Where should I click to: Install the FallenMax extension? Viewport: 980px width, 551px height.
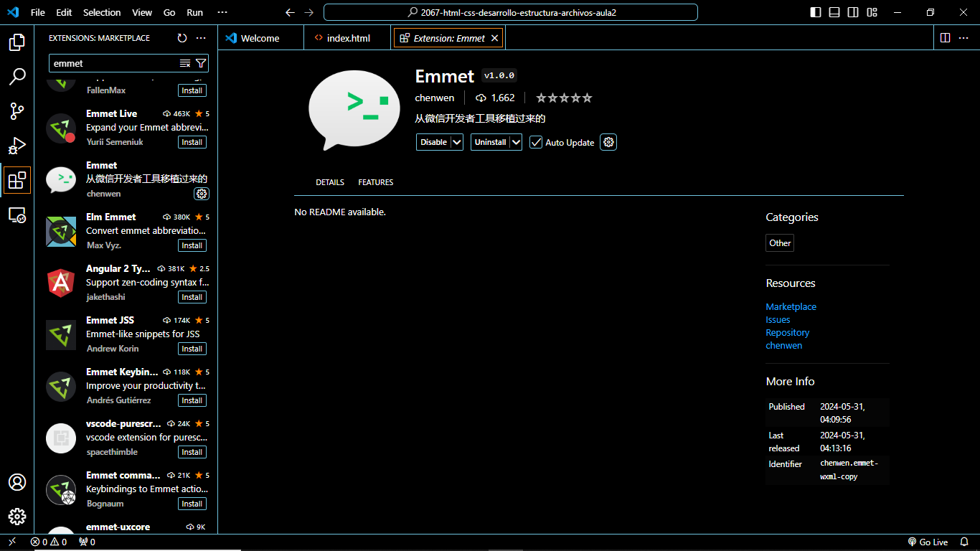tap(192, 90)
